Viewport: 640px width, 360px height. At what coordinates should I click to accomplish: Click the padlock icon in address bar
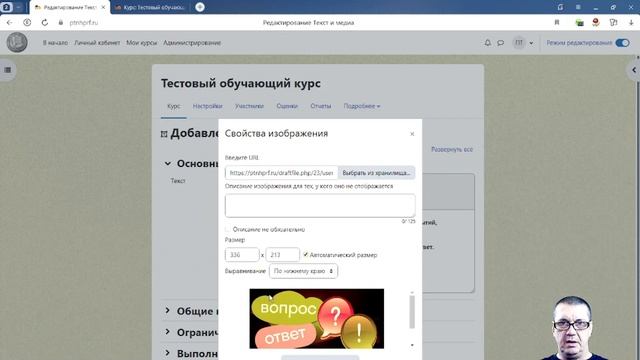tap(61, 22)
